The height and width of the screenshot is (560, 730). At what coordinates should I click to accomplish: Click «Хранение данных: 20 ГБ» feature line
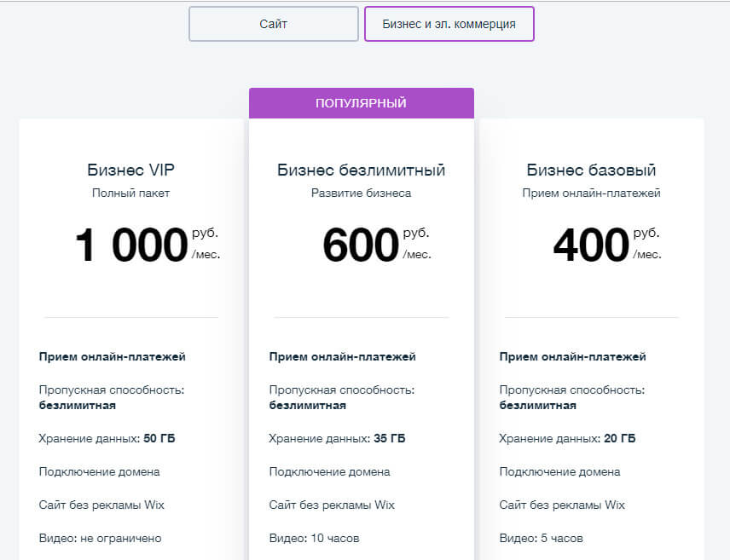click(x=568, y=438)
